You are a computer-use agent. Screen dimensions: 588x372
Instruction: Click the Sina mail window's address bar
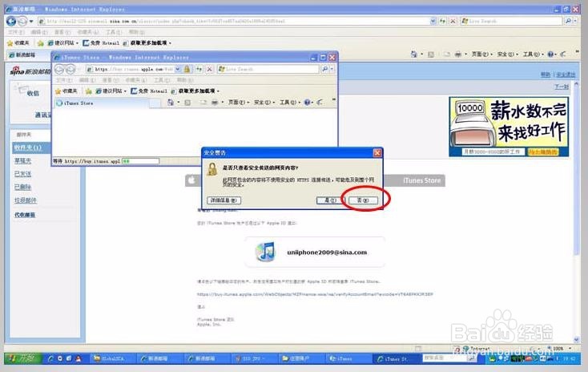click(x=235, y=22)
